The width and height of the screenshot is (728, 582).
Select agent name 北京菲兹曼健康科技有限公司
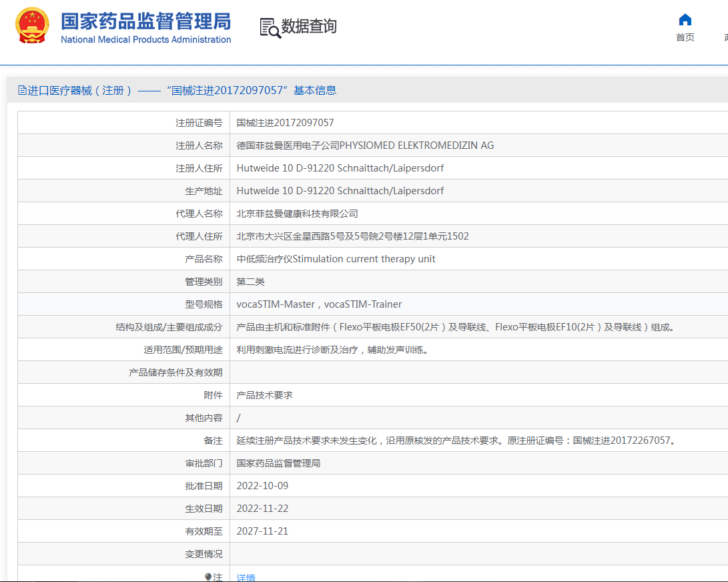(297, 214)
